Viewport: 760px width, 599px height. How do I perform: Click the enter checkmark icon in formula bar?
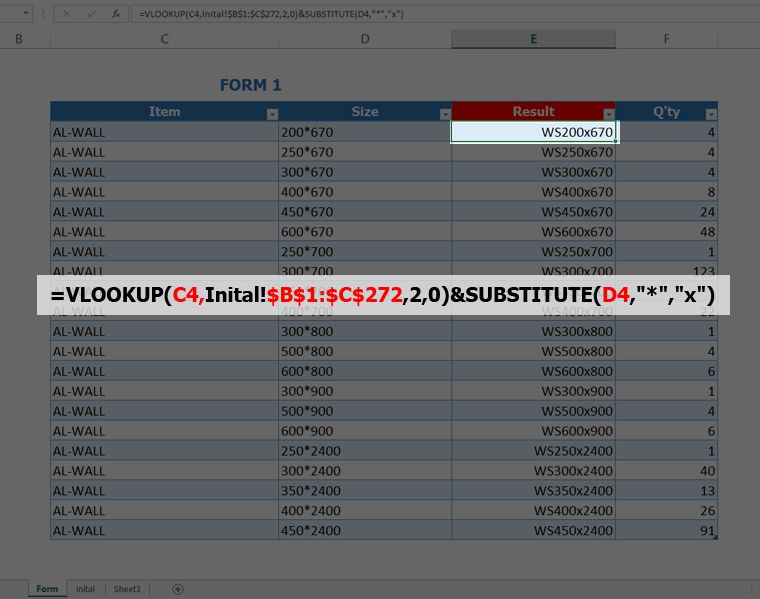point(91,14)
